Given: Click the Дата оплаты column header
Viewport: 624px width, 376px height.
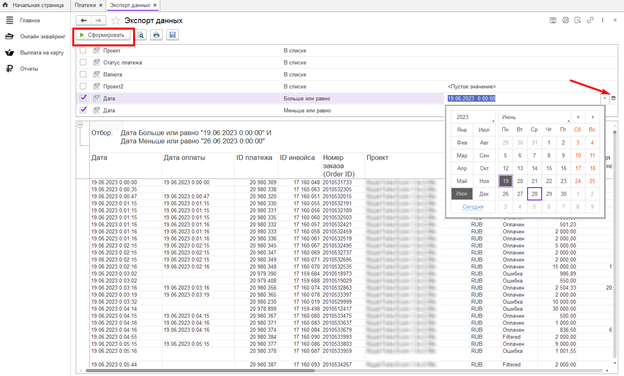Looking at the screenshot, I should 184,158.
